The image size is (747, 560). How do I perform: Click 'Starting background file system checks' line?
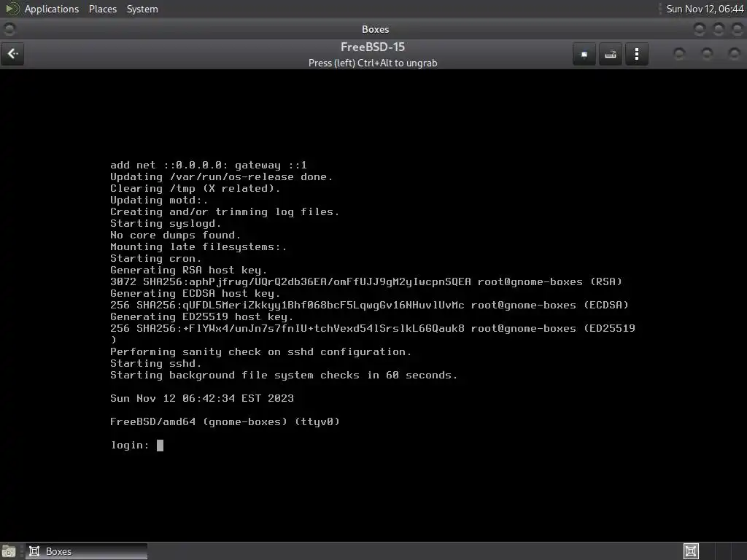284,376
